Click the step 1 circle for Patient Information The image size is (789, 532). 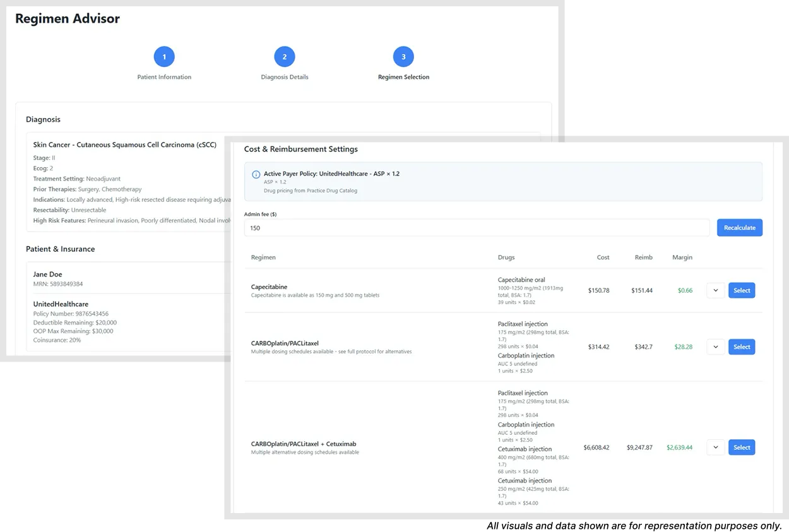[164, 57]
